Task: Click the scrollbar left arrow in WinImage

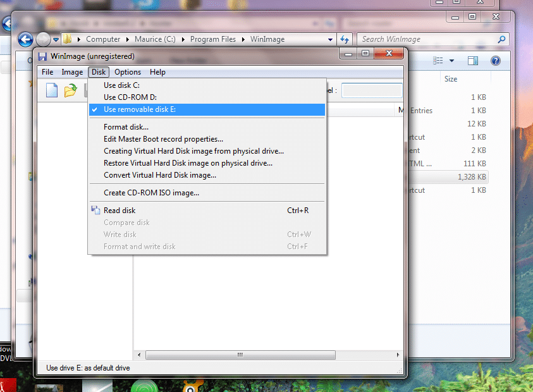Action: [139, 355]
